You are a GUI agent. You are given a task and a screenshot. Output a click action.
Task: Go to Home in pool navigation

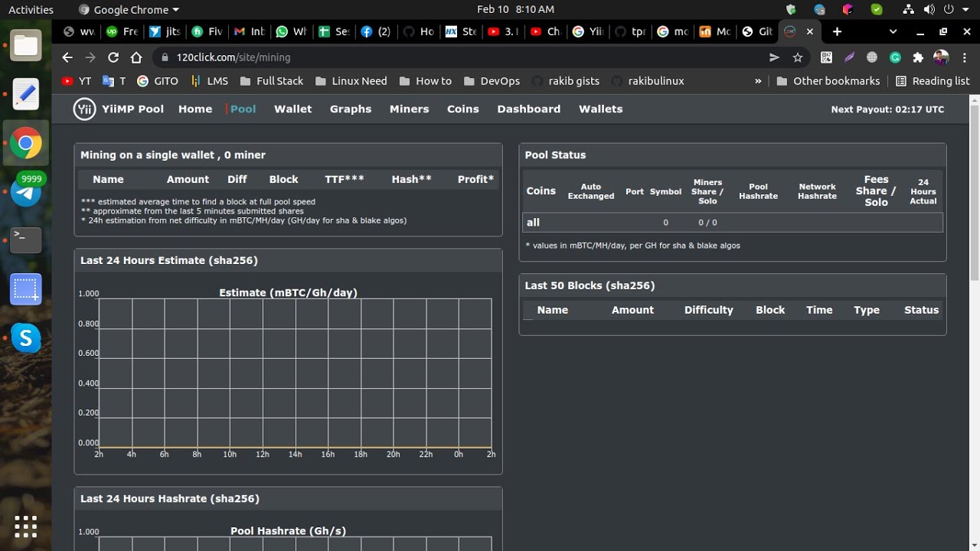tap(195, 109)
